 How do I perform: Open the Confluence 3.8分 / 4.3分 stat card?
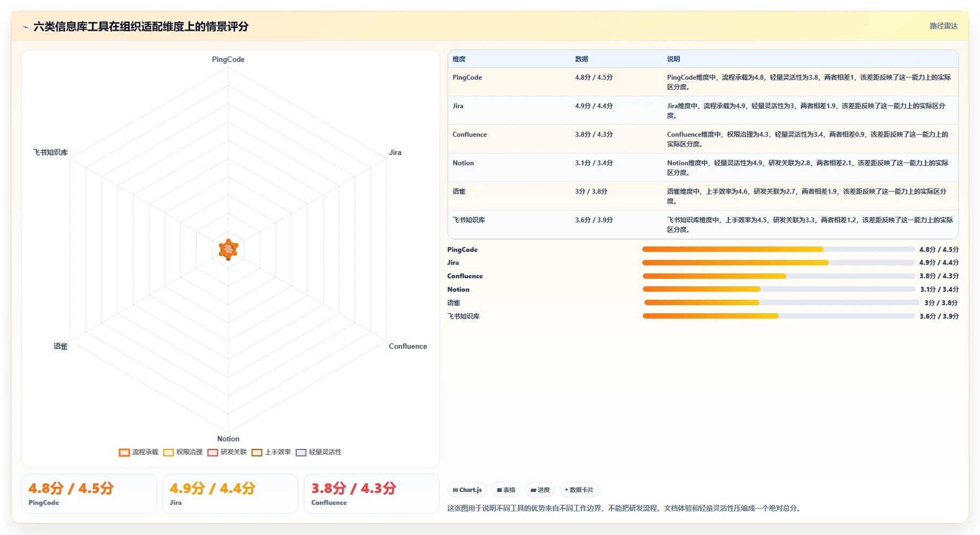(x=372, y=494)
